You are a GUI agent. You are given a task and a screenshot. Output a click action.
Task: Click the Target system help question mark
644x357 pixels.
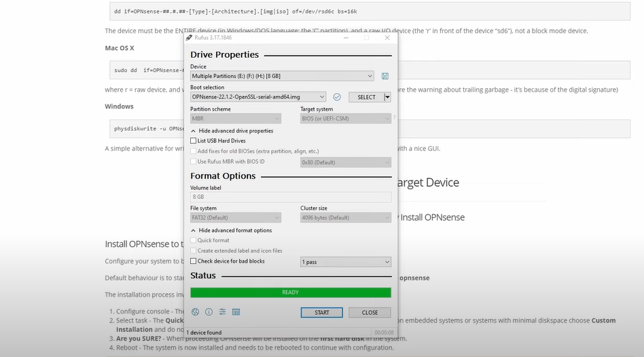pos(394,118)
